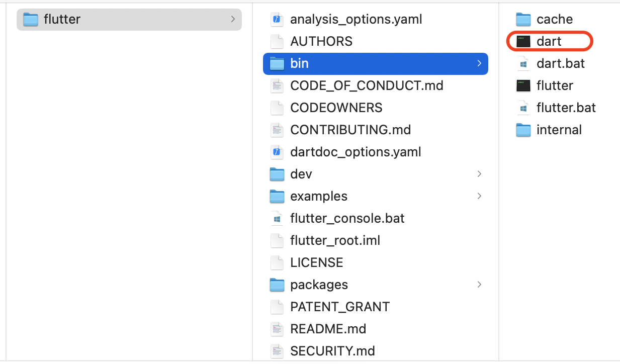Select the LICENSE file
The width and height of the screenshot is (620, 364).
pos(316,262)
